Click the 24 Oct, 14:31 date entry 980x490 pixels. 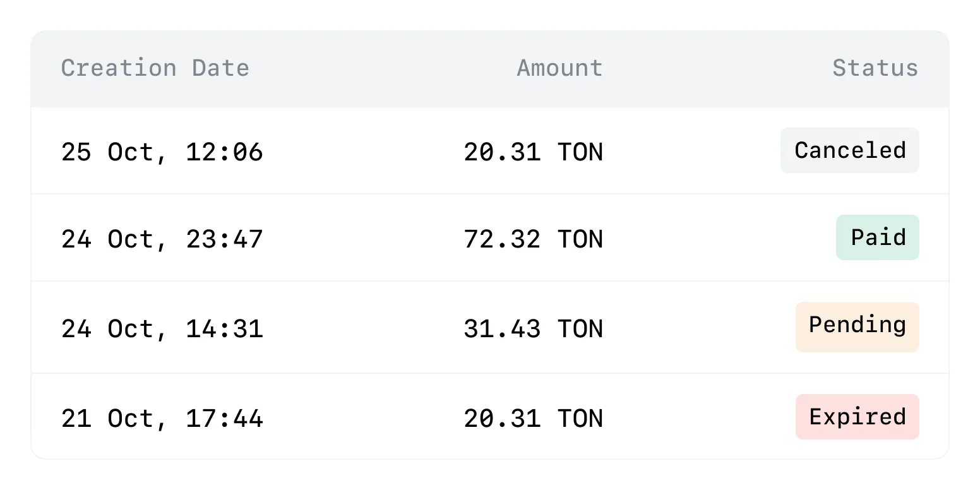162,329
